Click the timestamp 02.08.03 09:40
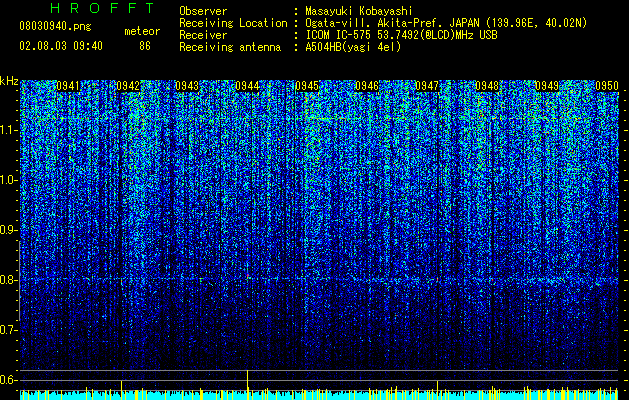The height and width of the screenshot is (400, 629). (x=61, y=46)
